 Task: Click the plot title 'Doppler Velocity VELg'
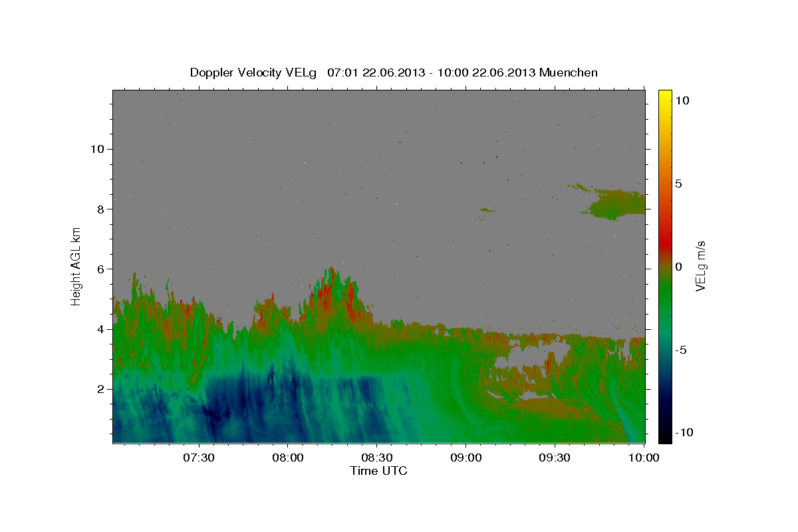point(253,72)
